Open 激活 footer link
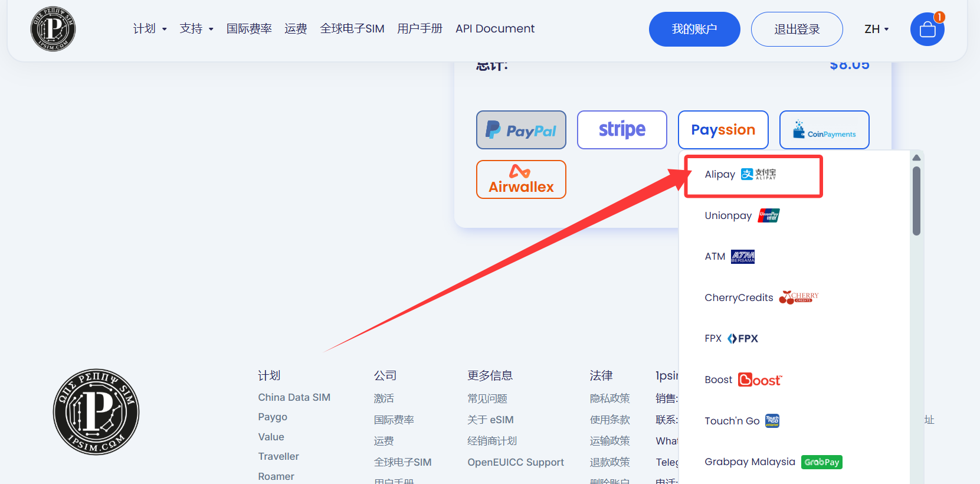This screenshot has width=980, height=484. point(384,398)
